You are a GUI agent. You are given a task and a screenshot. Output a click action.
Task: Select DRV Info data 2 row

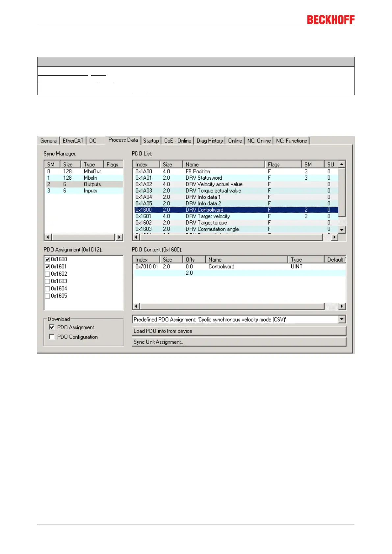point(236,204)
